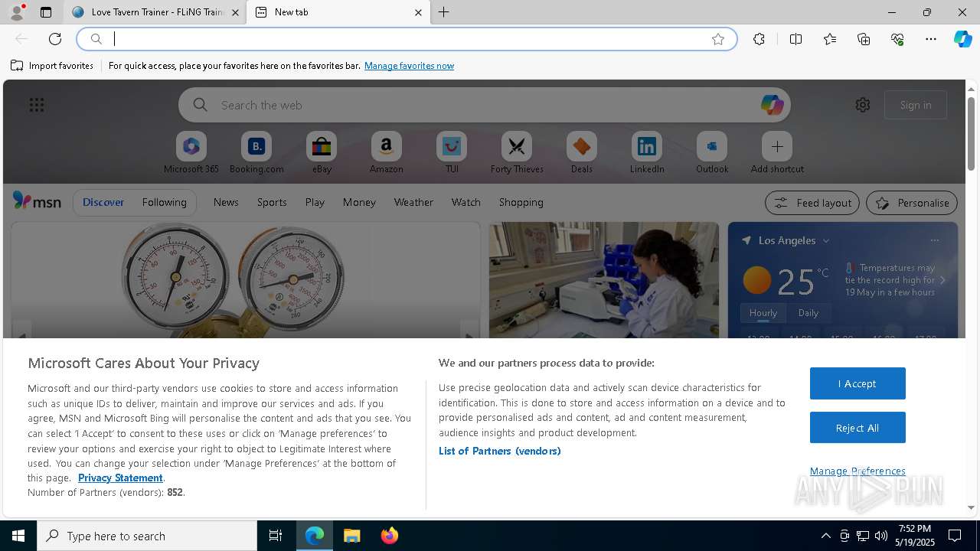Refresh the page with reload icon

click(55, 39)
